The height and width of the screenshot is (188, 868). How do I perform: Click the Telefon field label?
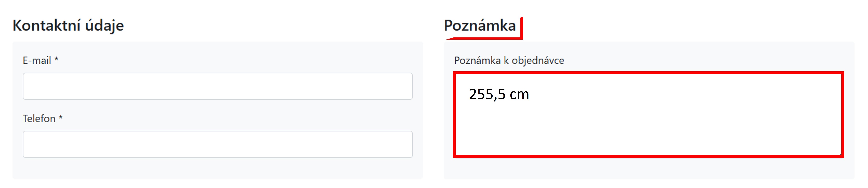(x=39, y=119)
